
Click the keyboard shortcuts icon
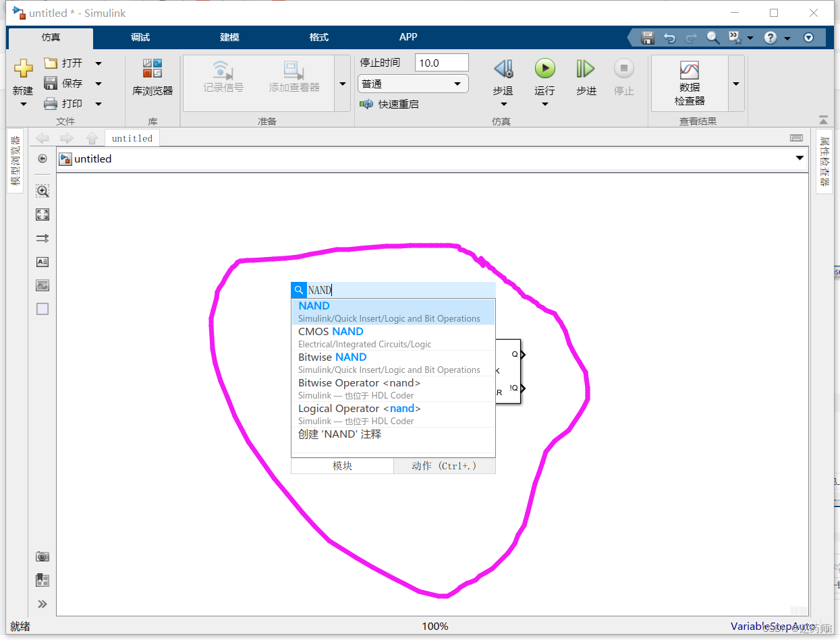(x=796, y=138)
